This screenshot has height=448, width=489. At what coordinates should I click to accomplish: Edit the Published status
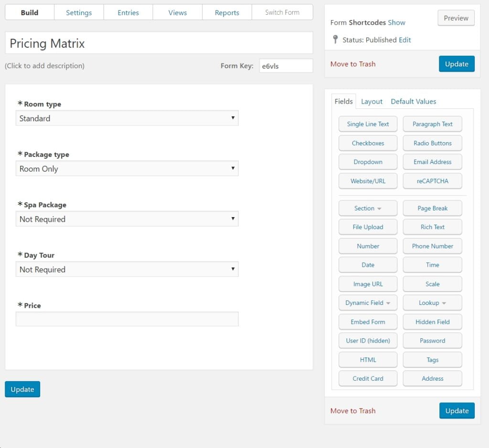404,40
